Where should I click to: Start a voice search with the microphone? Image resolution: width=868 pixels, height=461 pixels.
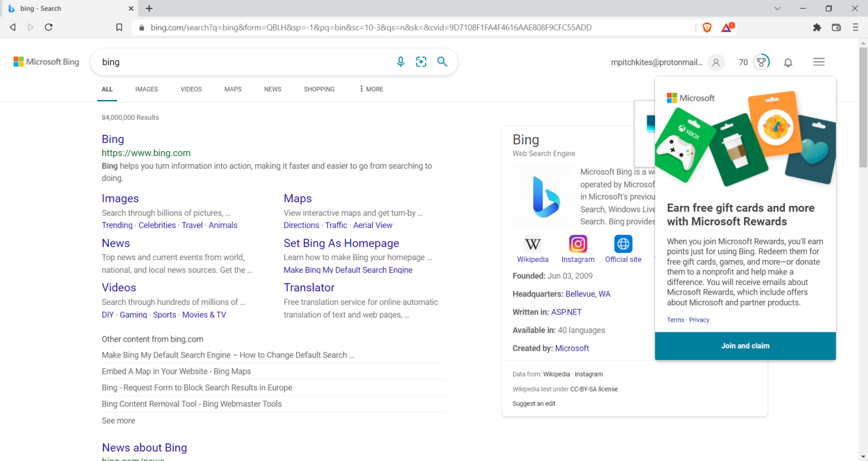tap(401, 62)
